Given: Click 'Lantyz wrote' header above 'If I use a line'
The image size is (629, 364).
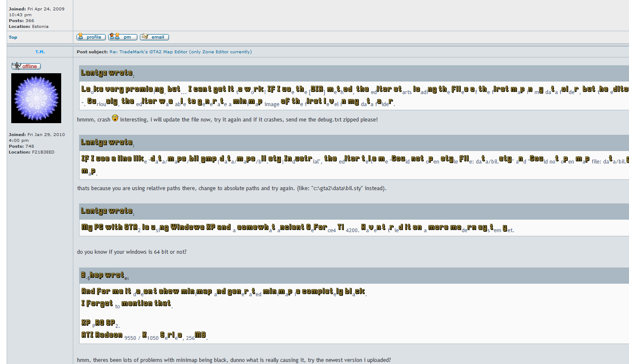Looking at the screenshot, I should pos(107,143).
